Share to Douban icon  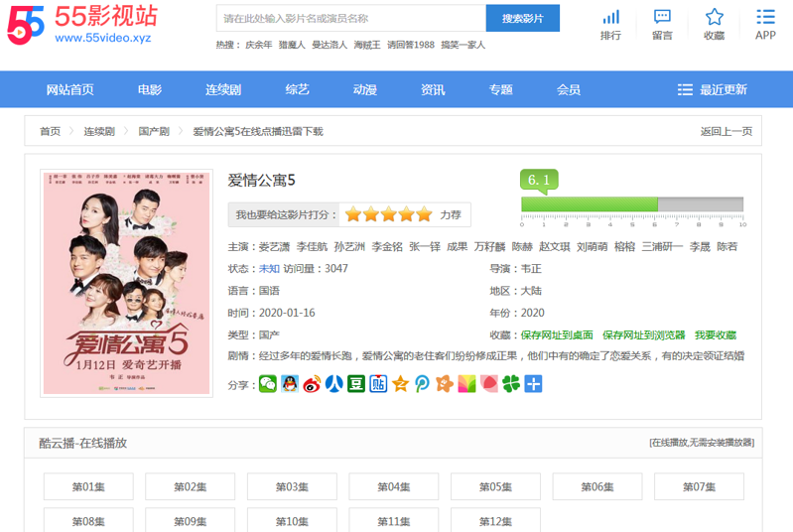(x=356, y=384)
